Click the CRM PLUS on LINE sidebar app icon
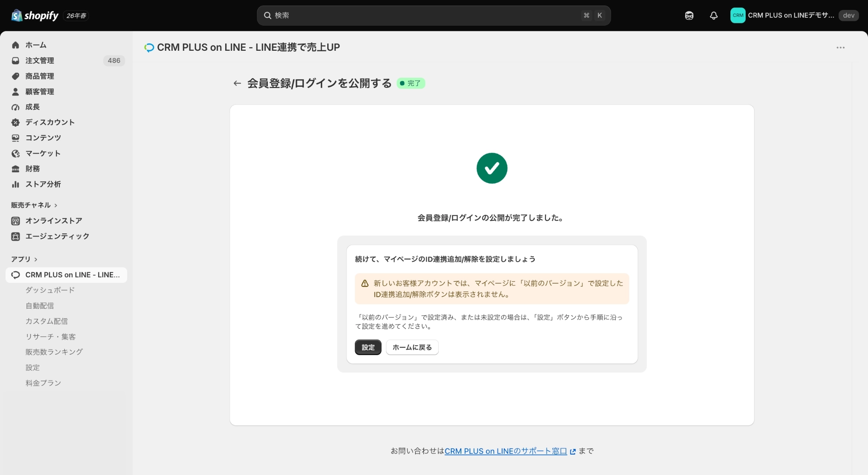This screenshot has height=475, width=868. point(16,275)
